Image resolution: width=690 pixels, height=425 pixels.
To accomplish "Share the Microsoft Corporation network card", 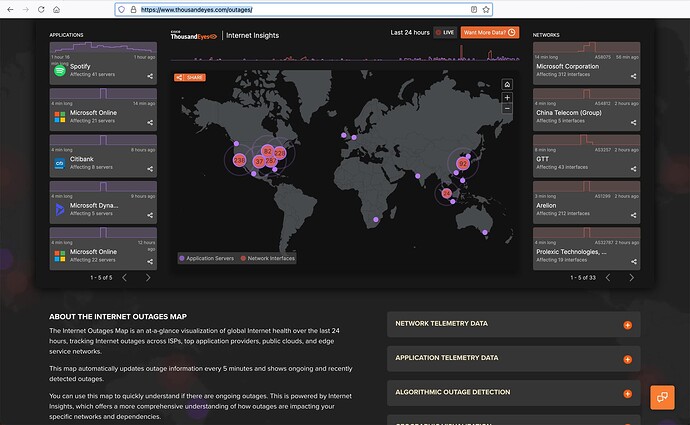I will [x=633, y=76].
